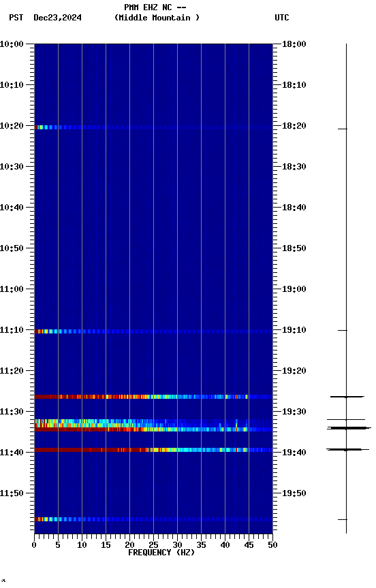Click the spectrogram event band at 10:20
The height and width of the screenshot is (588, 376).
click(153, 127)
